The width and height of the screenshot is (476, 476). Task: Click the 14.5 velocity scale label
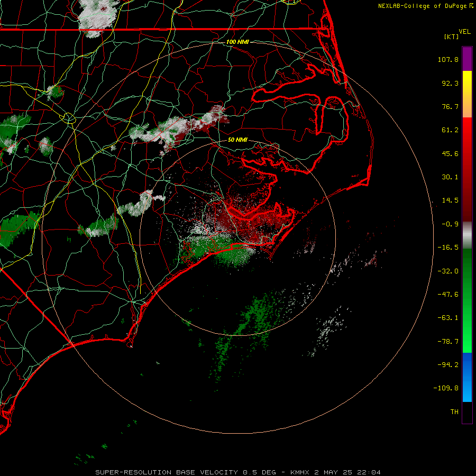pyautogui.click(x=450, y=200)
